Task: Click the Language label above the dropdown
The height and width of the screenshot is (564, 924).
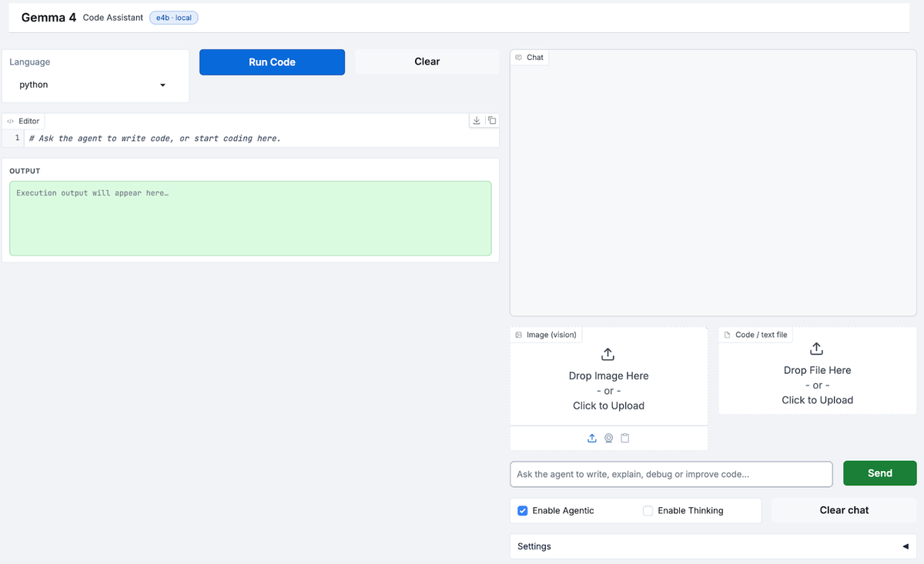Action: 30,62
